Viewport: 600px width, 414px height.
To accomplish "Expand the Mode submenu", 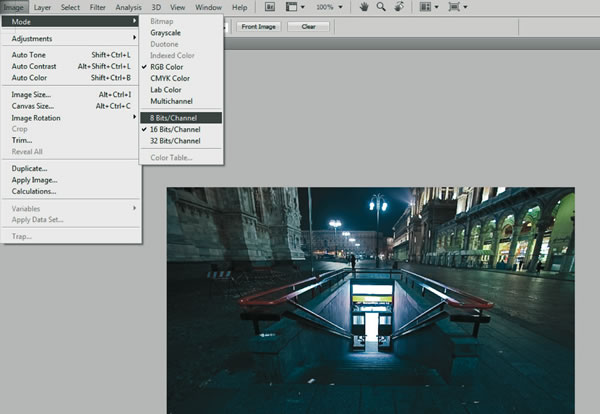I will click(70, 21).
